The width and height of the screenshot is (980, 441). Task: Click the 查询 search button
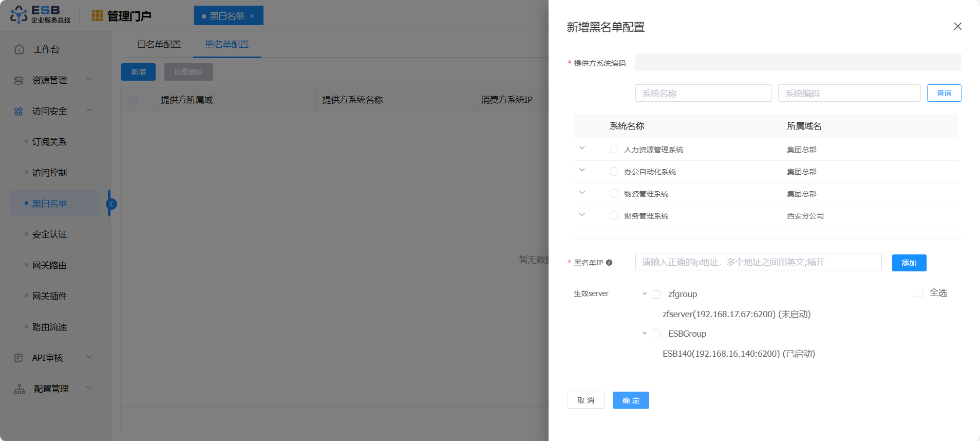point(944,93)
